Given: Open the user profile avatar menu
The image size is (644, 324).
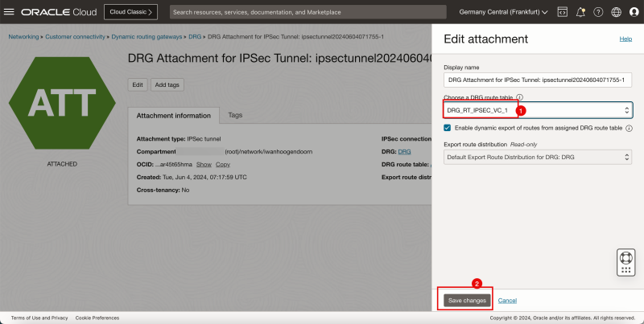Looking at the screenshot, I should (x=633, y=12).
